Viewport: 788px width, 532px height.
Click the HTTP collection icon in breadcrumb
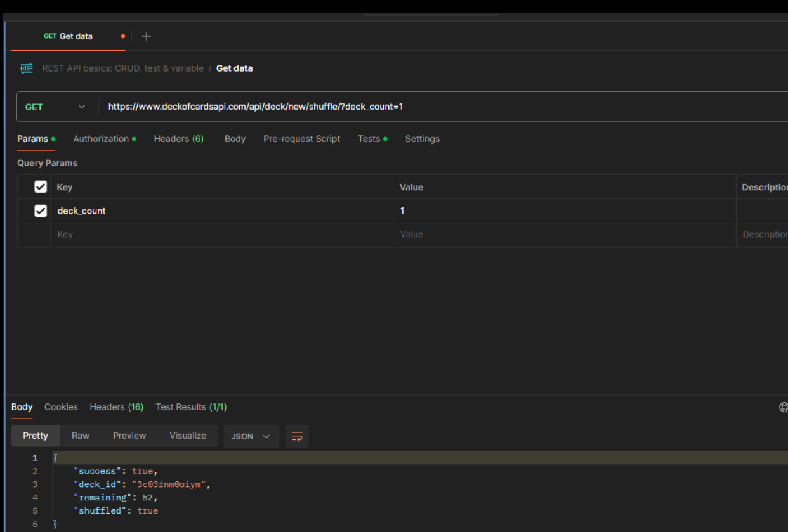tap(27, 68)
